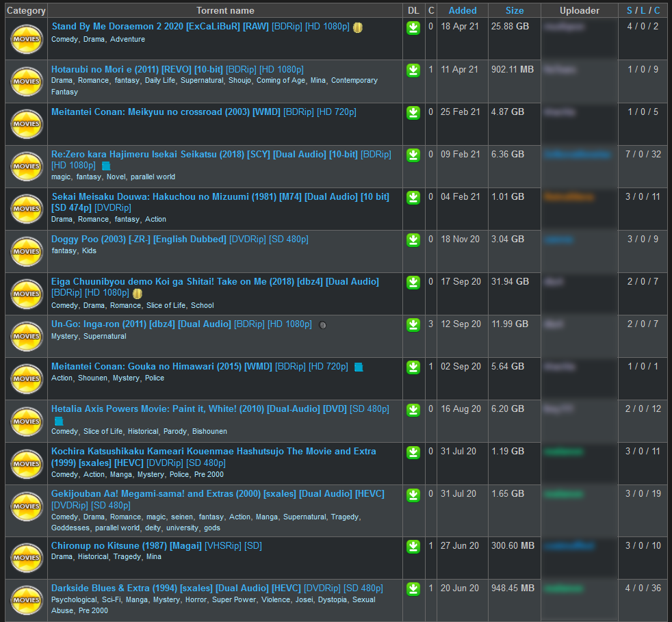Sort by completed using C in S/L/C header
Image resolution: width=672 pixels, height=622 pixels.
pos(656,10)
